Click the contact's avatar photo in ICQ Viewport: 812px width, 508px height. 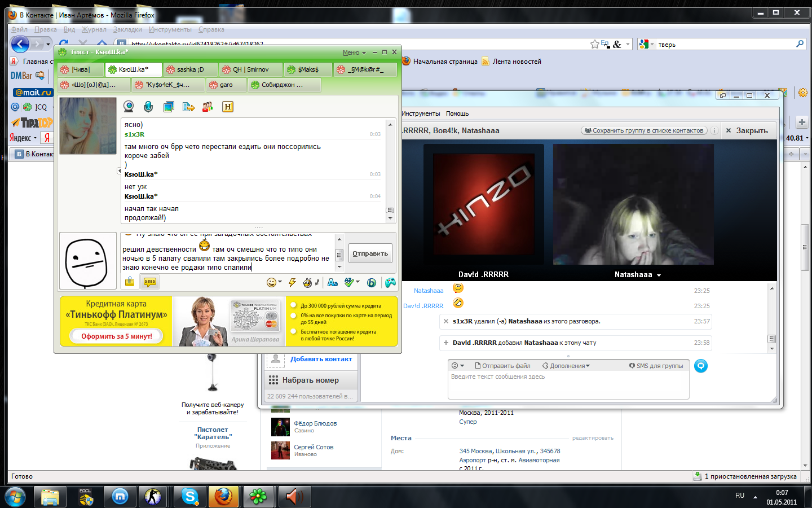[x=88, y=126]
